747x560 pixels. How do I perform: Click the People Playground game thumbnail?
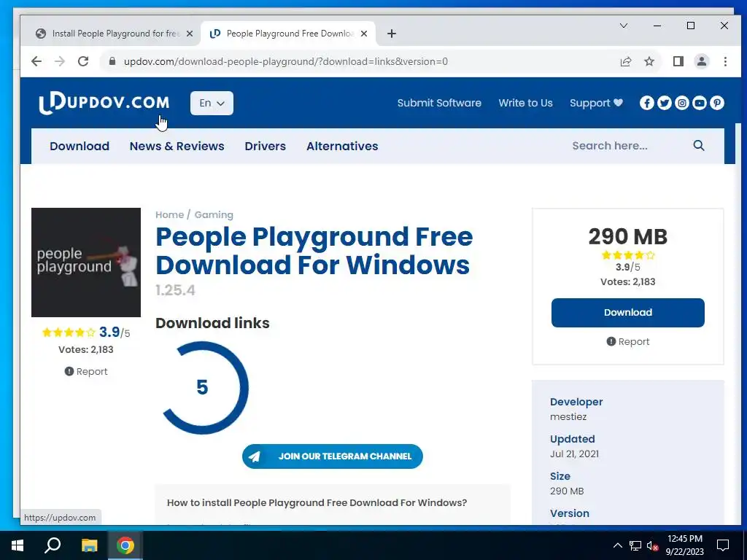tap(86, 262)
